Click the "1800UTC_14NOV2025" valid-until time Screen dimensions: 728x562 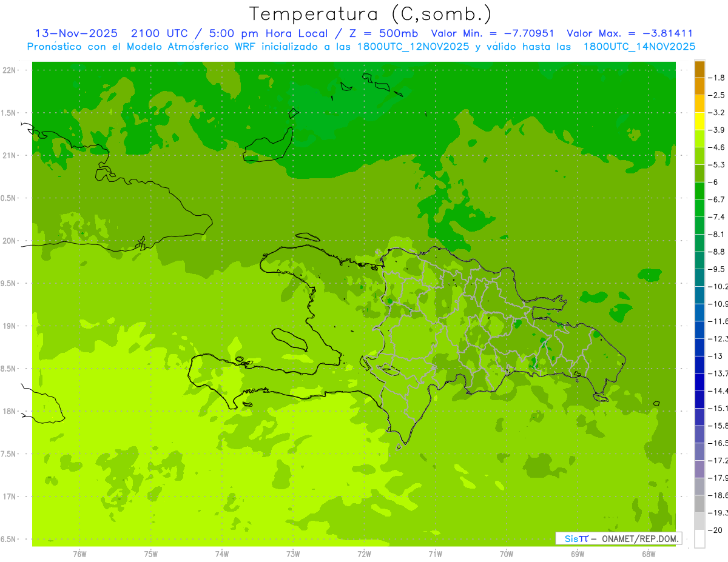click(x=639, y=47)
